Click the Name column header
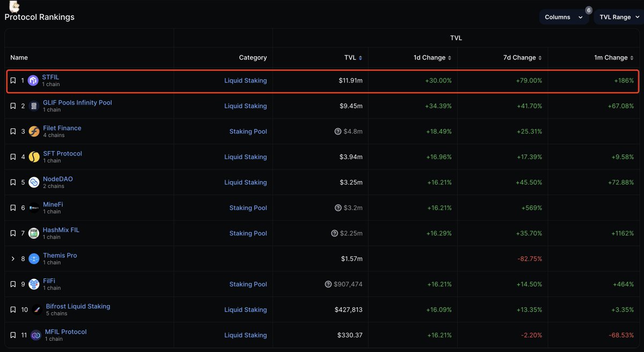 (x=19, y=58)
